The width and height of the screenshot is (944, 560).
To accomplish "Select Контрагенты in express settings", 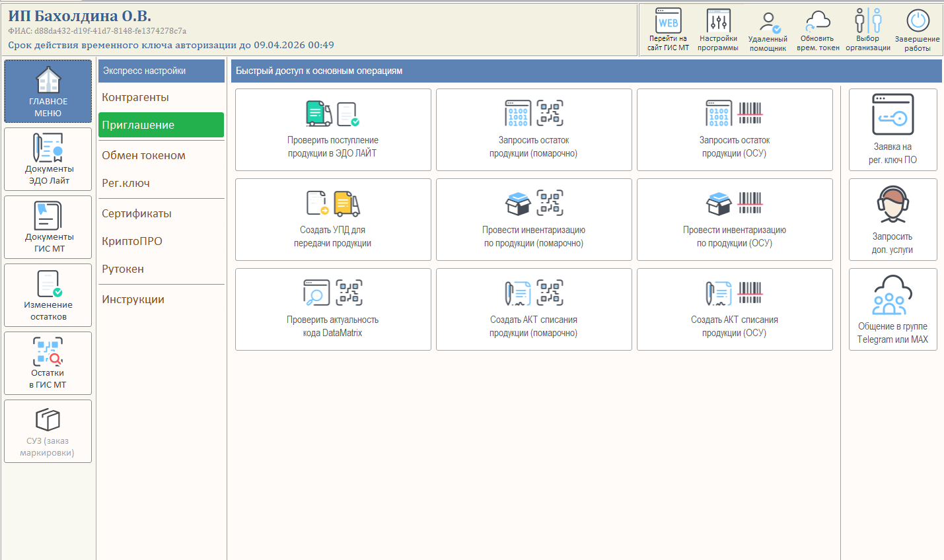I will coord(135,97).
